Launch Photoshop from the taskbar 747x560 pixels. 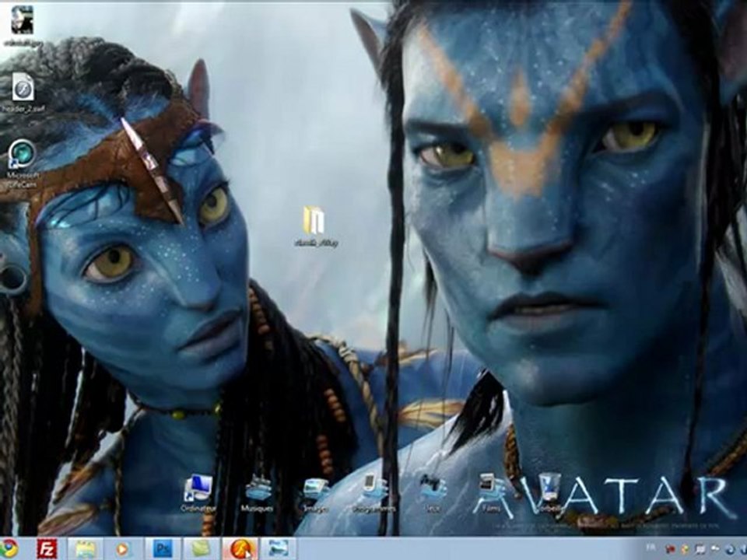pos(163,548)
